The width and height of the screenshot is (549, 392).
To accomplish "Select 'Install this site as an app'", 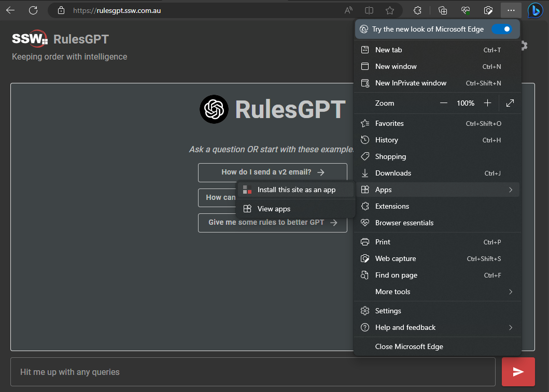I will (x=295, y=190).
